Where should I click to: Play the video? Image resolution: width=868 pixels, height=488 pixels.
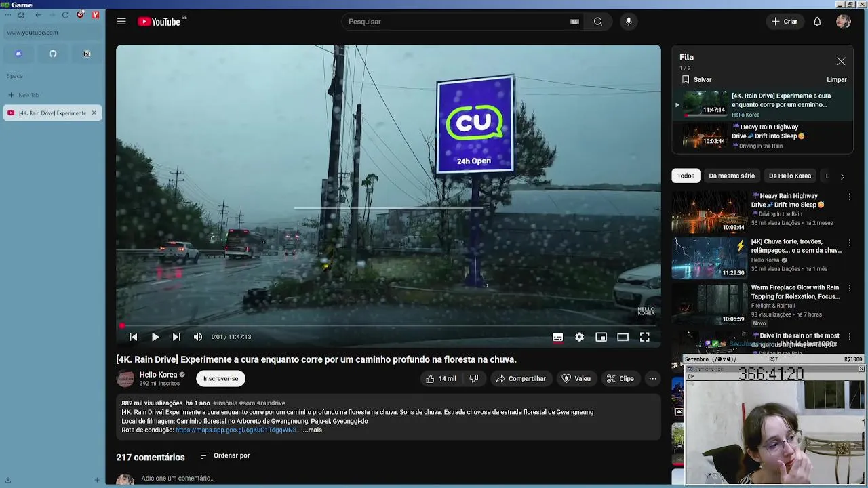click(x=155, y=337)
